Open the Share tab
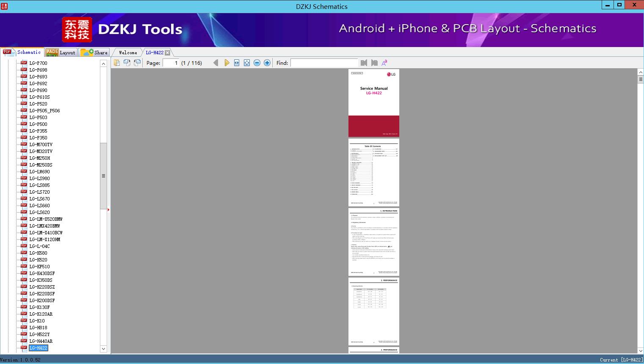Screen dimensions: 644x364 tap(94, 53)
